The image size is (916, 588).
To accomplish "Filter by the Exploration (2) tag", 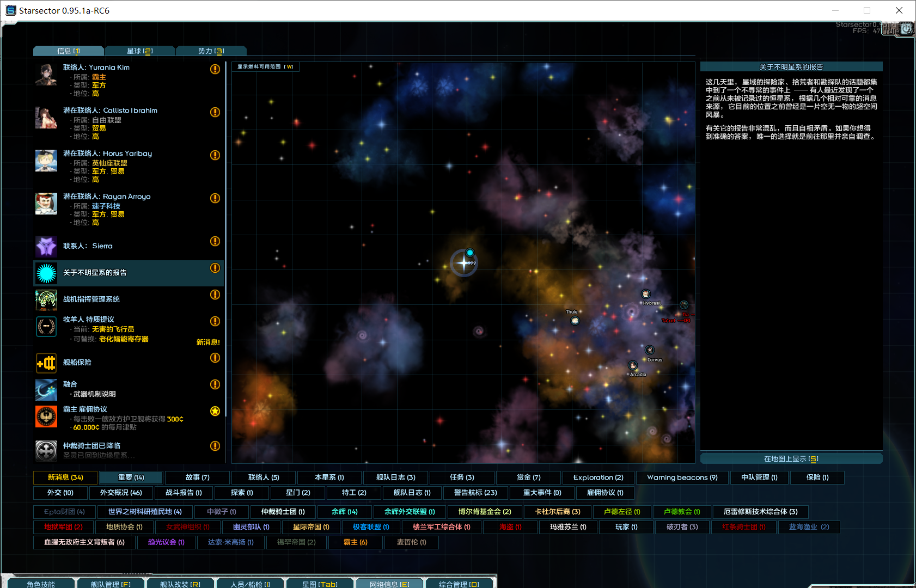I will 598,477.
